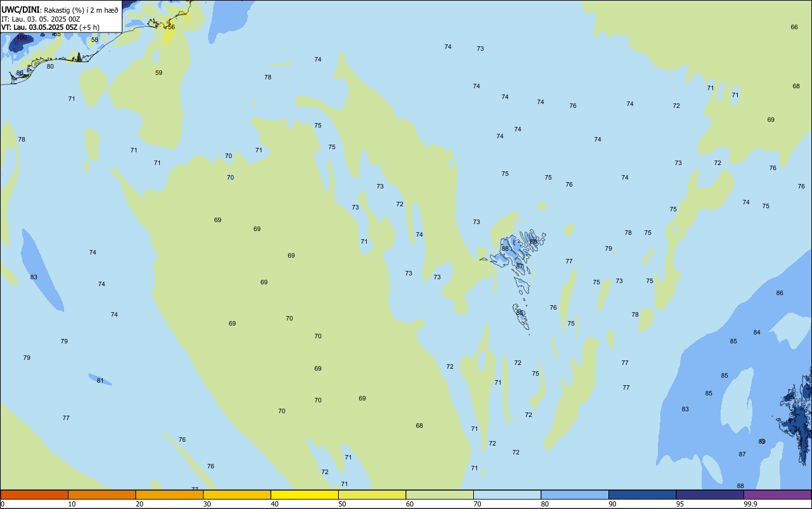
Task: Click the 95 tick label on the legend
Action: tap(680, 504)
